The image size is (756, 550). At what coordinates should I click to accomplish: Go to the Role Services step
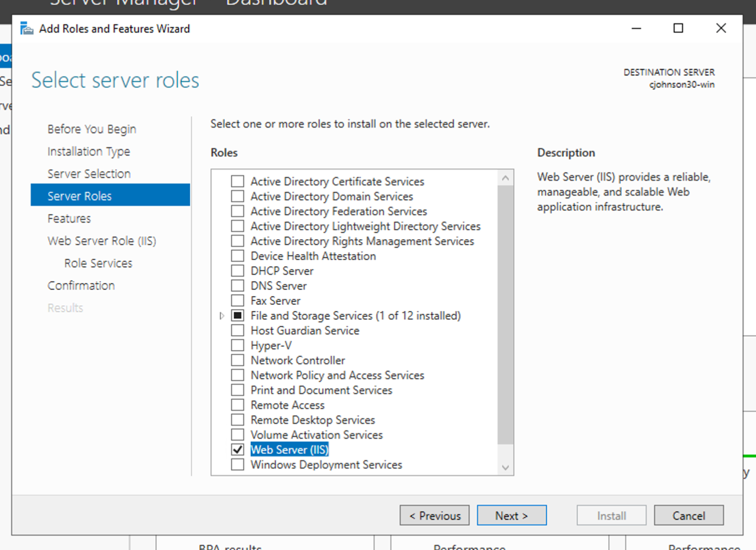(98, 264)
